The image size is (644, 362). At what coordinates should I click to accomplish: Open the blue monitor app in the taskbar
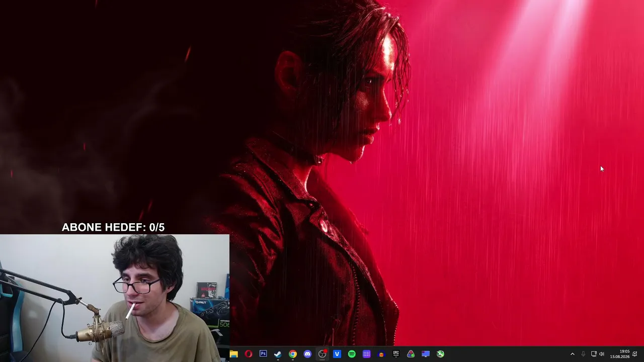(426, 354)
